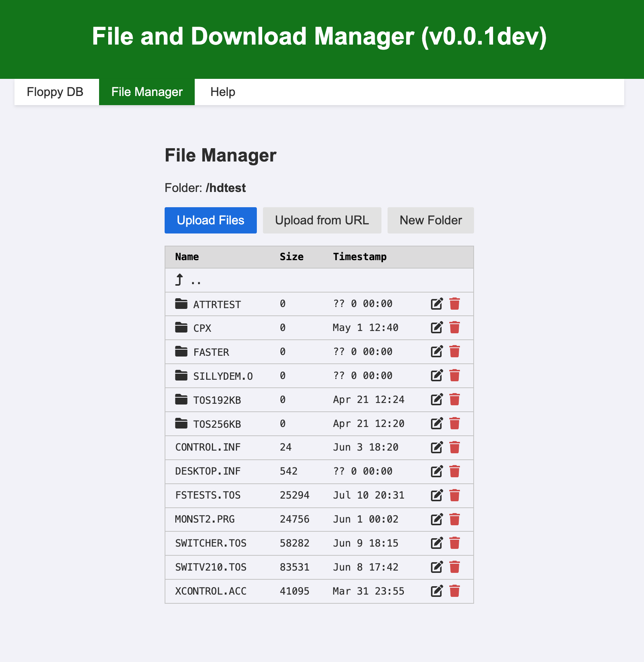Click the DESKTOP.INF file name

(208, 471)
